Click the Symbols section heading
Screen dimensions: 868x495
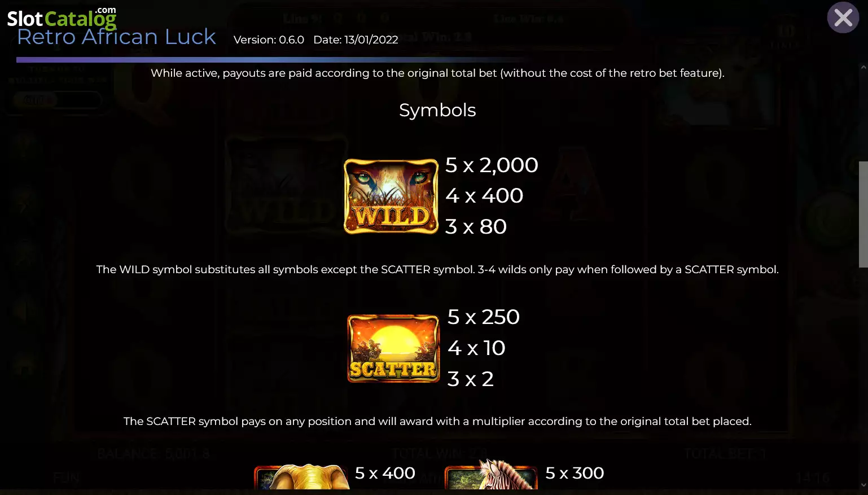click(x=437, y=110)
